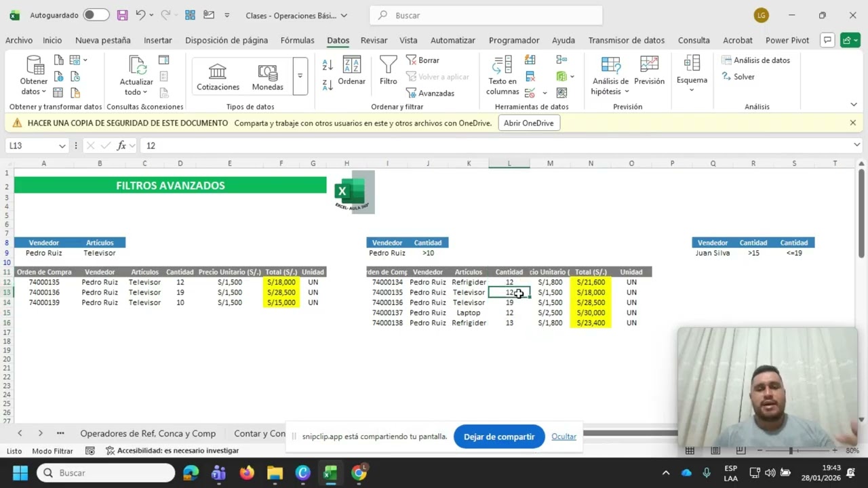The width and height of the screenshot is (868, 488).
Task: Open the Ordenar sort dialog
Action: 351,71
